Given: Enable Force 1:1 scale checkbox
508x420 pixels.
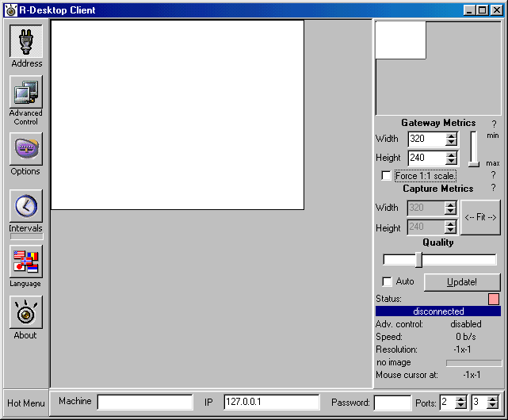Looking at the screenshot, I should click(x=386, y=176).
